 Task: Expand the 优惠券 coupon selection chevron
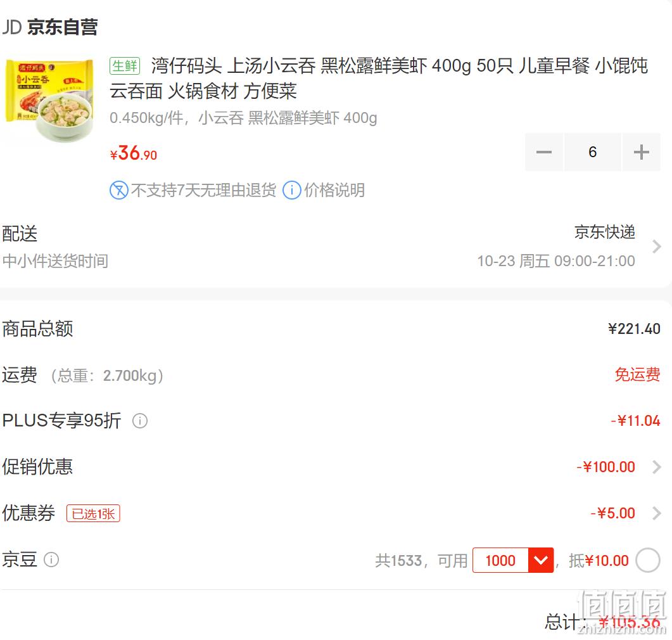pos(656,513)
